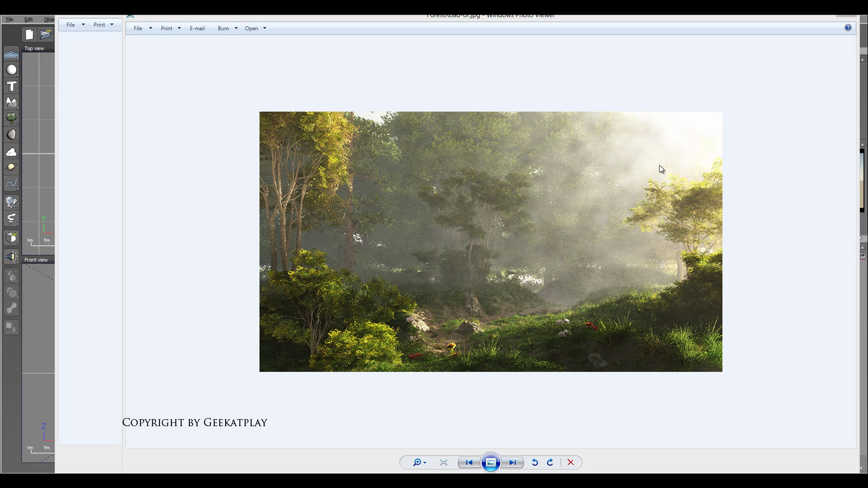Click the Front view panel title

click(36, 260)
